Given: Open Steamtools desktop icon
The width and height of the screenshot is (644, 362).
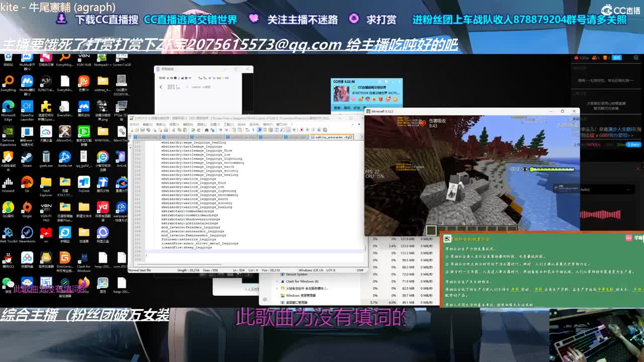Looking at the screenshot, I should [27, 234].
